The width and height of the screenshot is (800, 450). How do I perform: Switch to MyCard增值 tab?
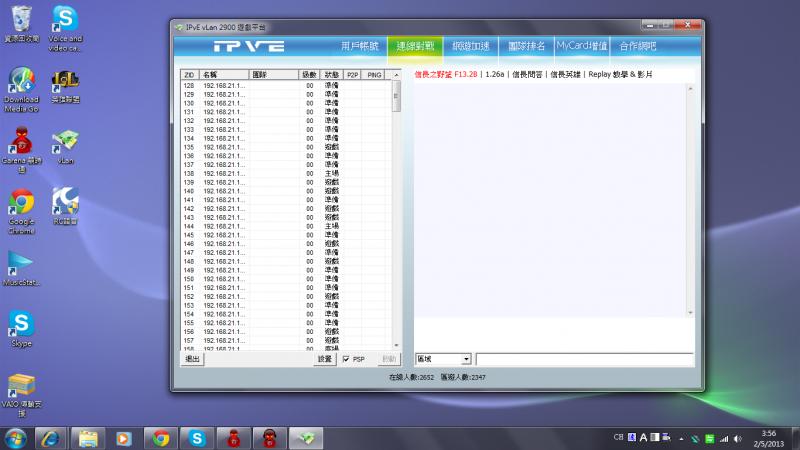pyautogui.click(x=582, y=46)
